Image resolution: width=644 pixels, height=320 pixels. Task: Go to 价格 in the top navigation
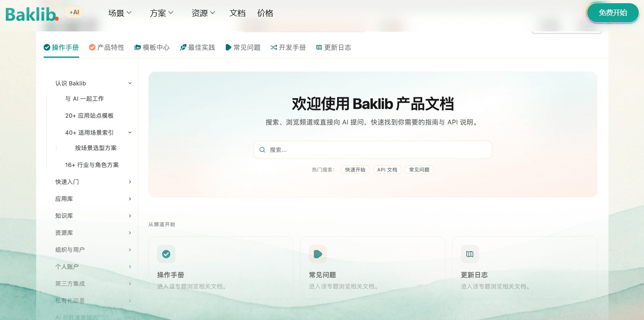(x=265, y=13)
